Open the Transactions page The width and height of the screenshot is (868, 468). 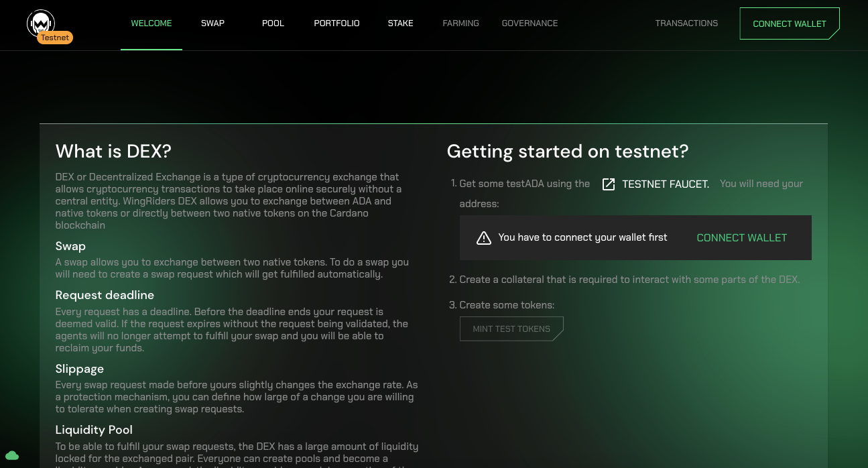pyautogui.click(x=686, y=23)
